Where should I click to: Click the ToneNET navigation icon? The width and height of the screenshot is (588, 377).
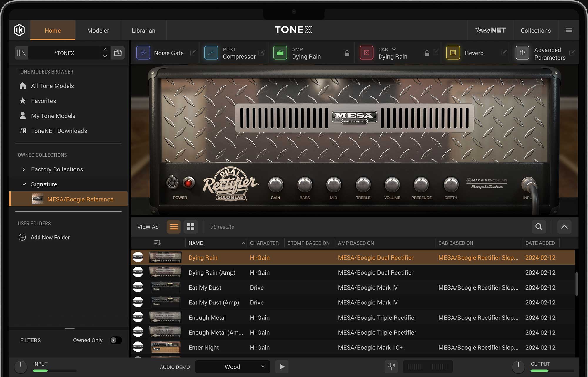490,30
